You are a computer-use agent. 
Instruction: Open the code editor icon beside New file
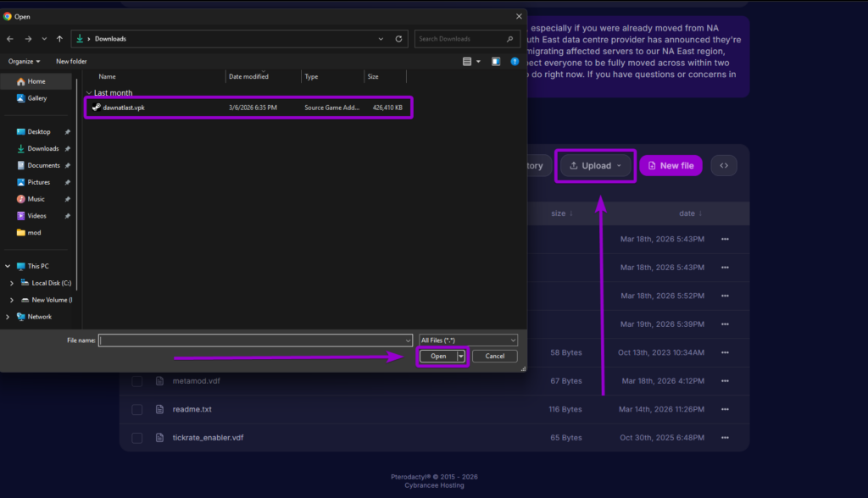pos(724,165)
